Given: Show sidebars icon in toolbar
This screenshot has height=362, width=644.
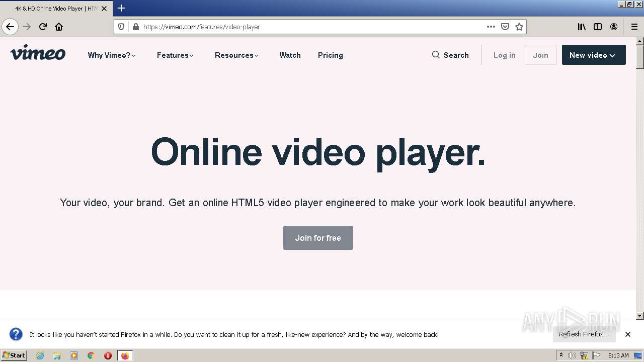Looking at the screenshot, I should (x=598, y=27).
